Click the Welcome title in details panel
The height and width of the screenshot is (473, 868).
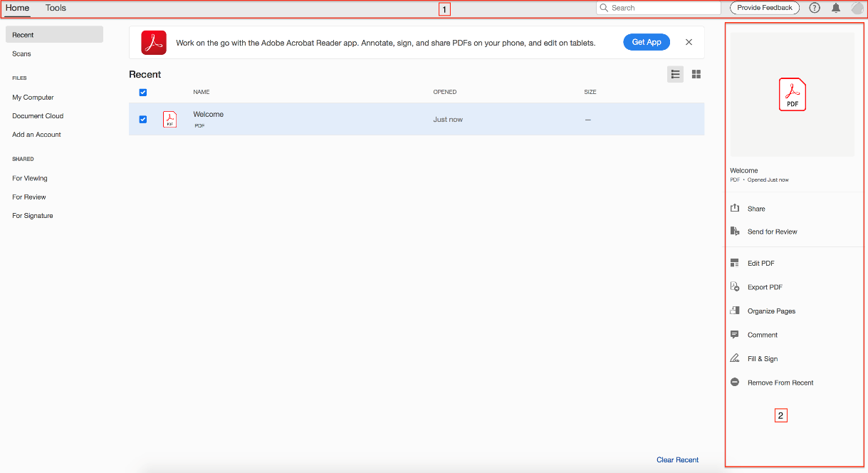point(744,170)
